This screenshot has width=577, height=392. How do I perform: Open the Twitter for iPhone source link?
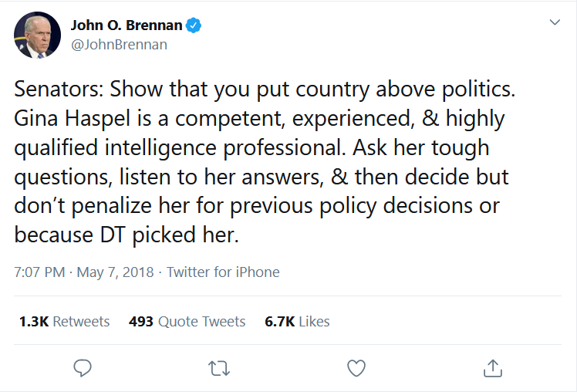point(223,272)
